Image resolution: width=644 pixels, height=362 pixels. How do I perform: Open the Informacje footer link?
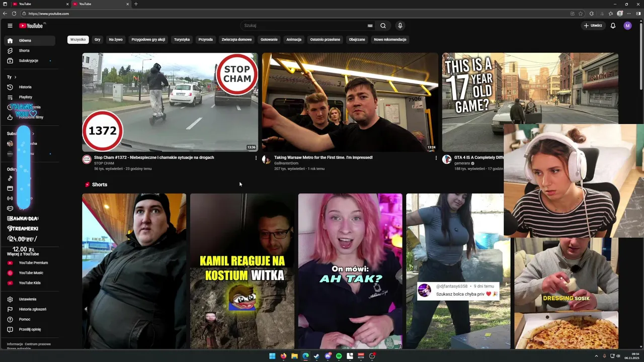[15, 344]
